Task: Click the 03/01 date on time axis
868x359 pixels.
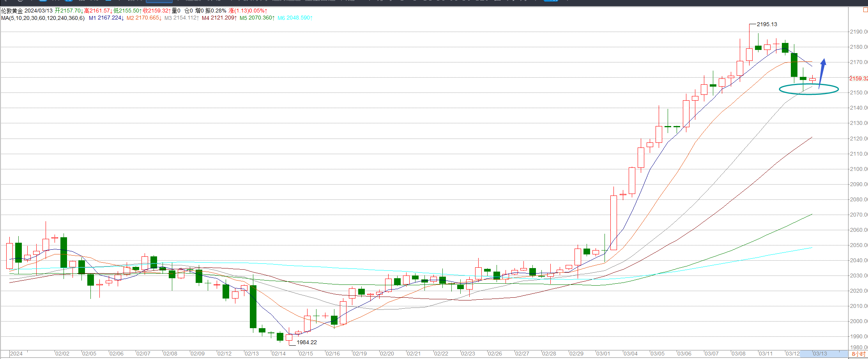Action: click(x=603, y=354)
